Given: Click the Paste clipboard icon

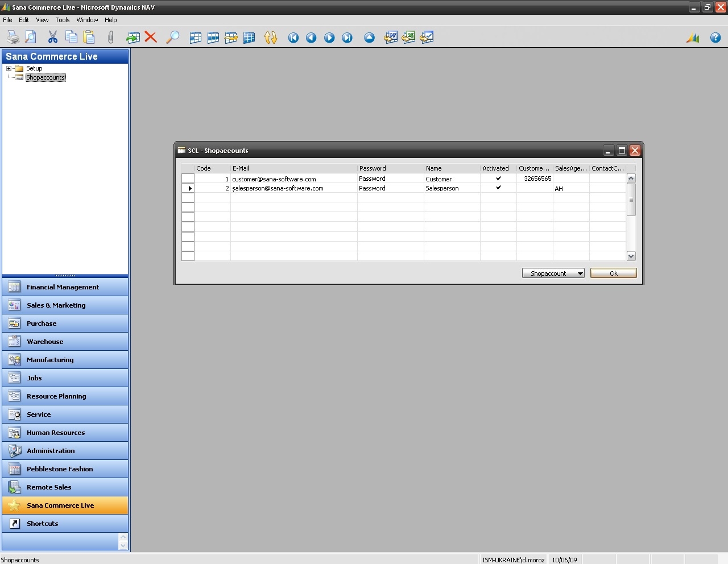Looking at the screenshot, I should [x=89, y=38].
